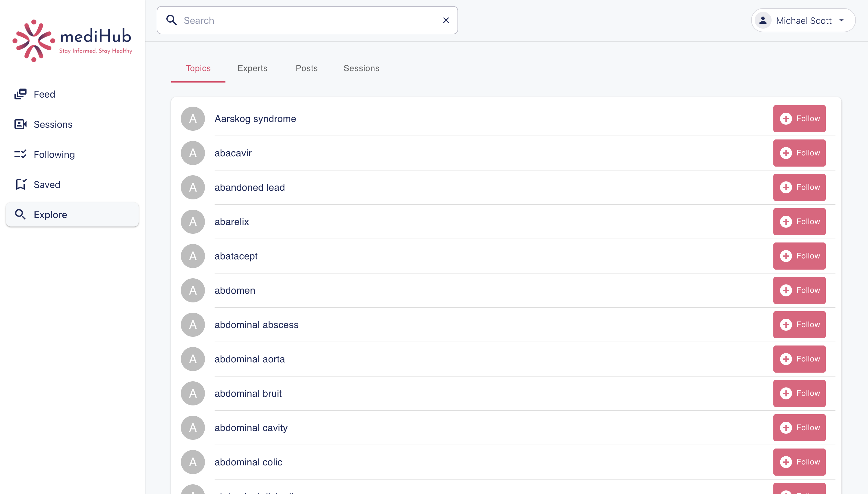Toggle Follow for abdominal aorta
Viewport: 868px width, 494px height.
[x=799, y=359]
